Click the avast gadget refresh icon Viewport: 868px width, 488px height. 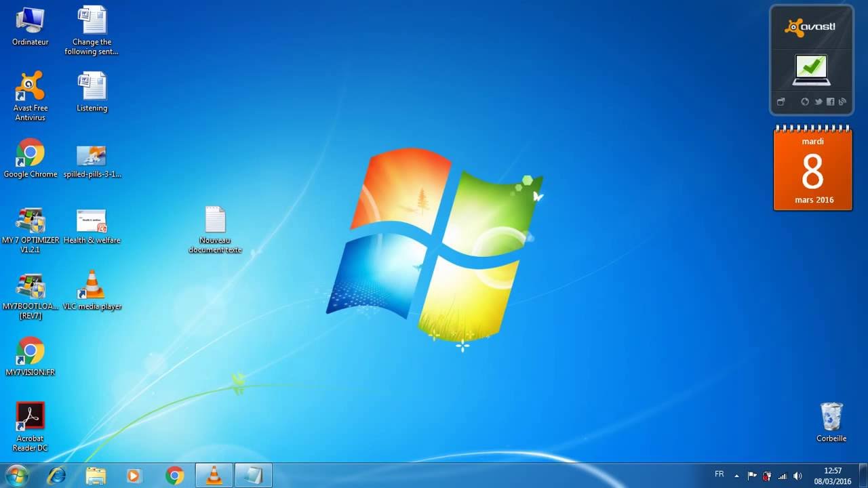pyautogui.click(x=805, y=102)
